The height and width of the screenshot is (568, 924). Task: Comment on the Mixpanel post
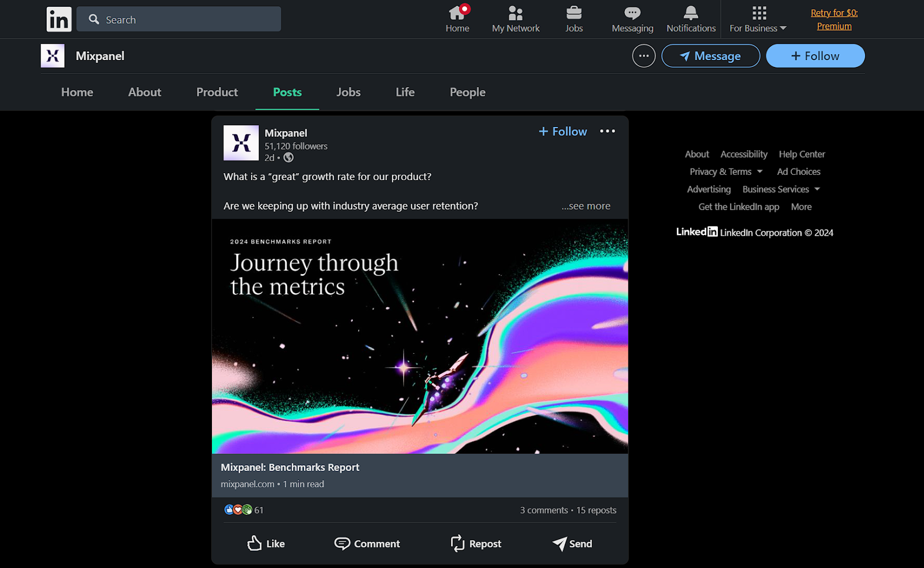(367, 544)
